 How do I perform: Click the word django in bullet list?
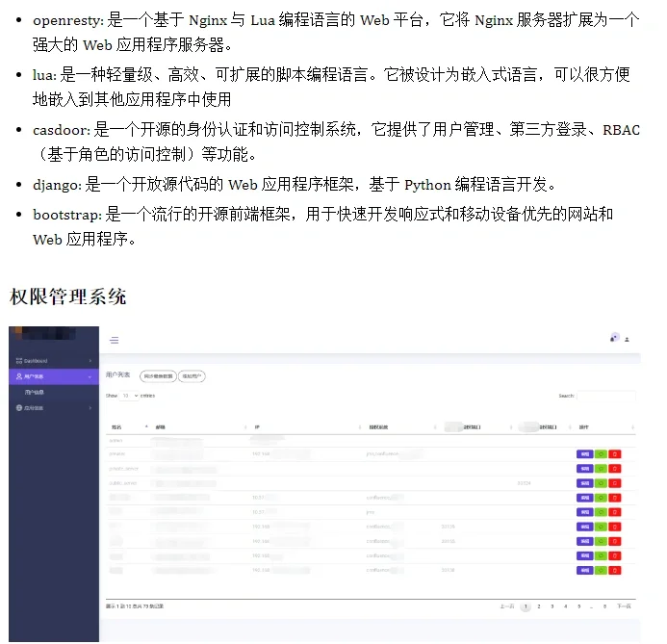click(56, 185)
